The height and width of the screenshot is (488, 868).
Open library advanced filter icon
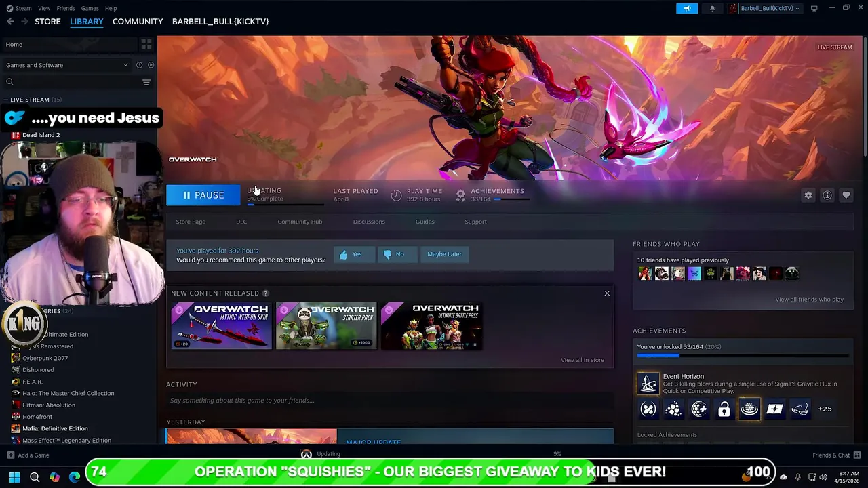click(146, 82)
